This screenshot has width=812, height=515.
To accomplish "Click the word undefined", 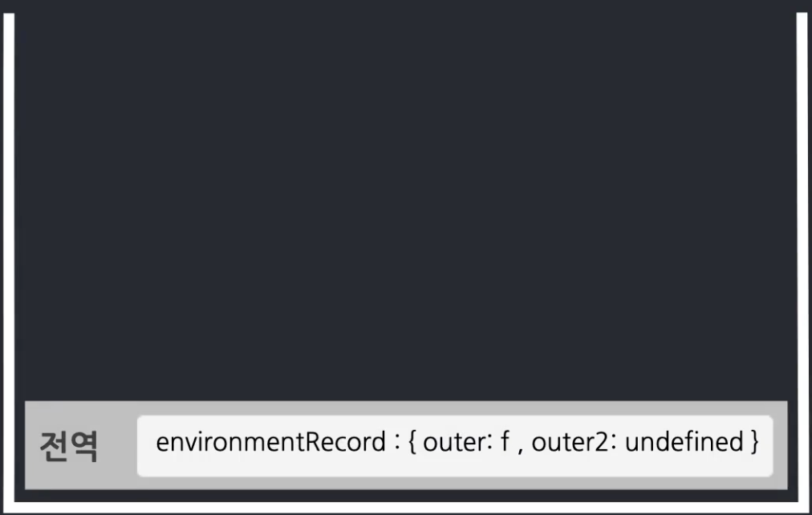I will 684,442.
